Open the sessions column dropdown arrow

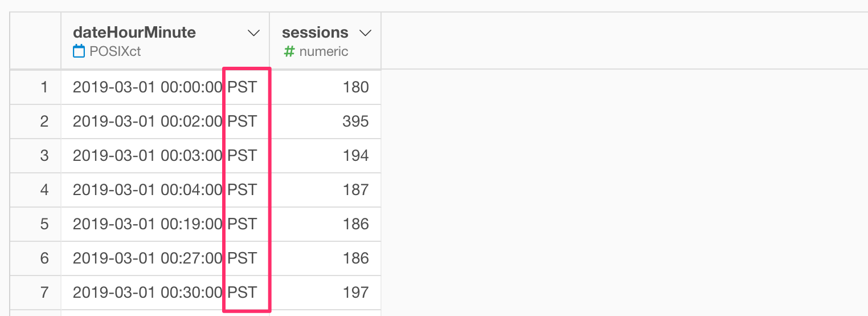click(x=365, y=34)
